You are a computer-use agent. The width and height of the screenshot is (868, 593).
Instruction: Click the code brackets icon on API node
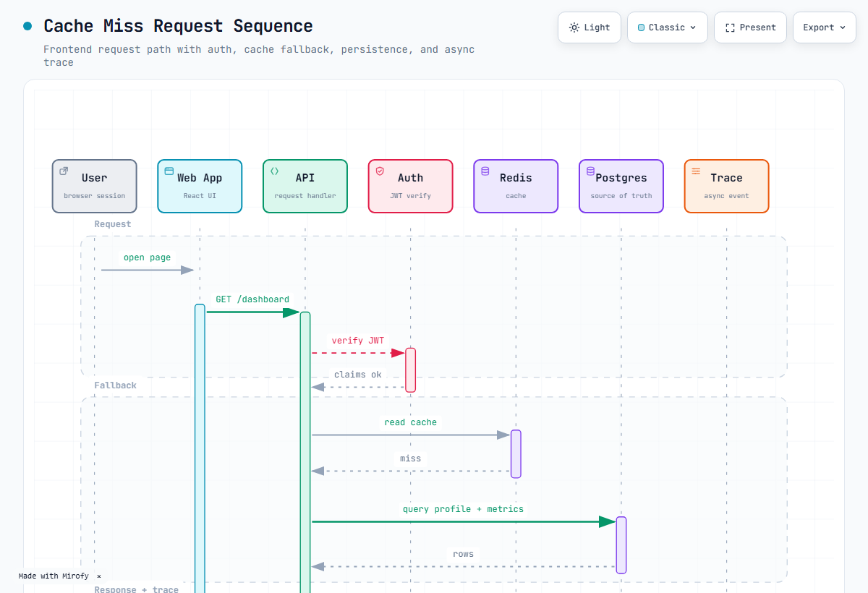pyautogui.click(x=275, y=171)
